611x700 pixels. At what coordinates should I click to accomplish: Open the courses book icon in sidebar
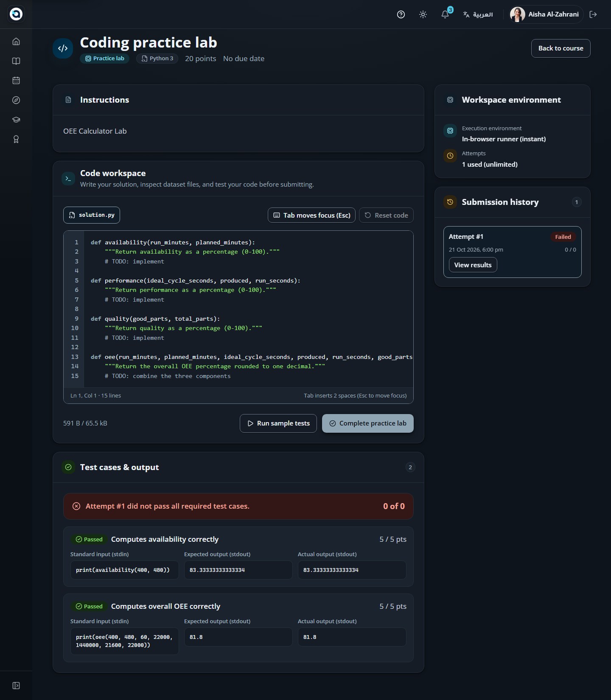click(16, 61)
